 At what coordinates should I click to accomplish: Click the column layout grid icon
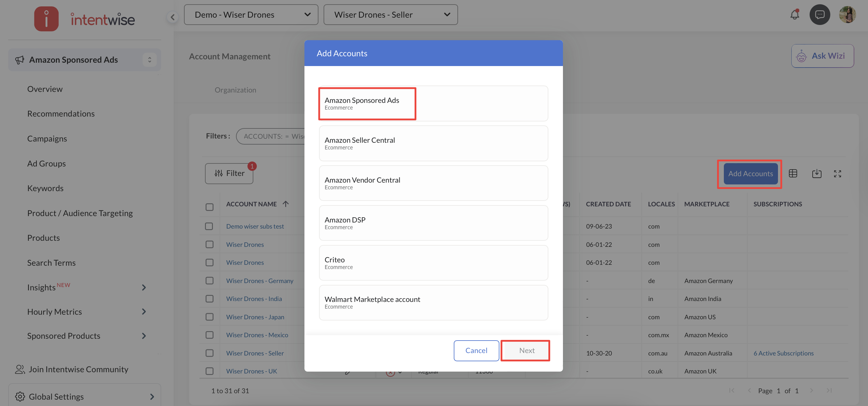(x=793, y=174)
